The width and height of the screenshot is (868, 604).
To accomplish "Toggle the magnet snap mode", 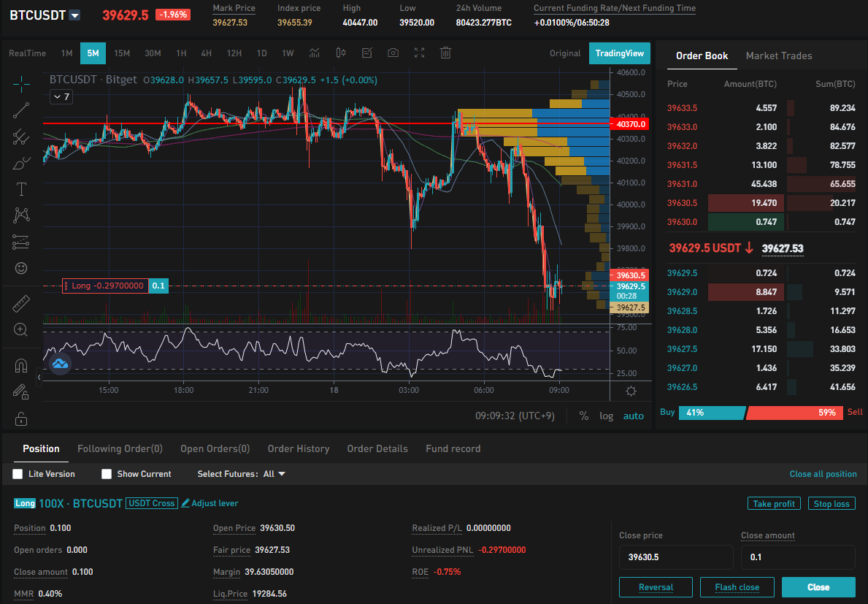I will pos(21,366).
